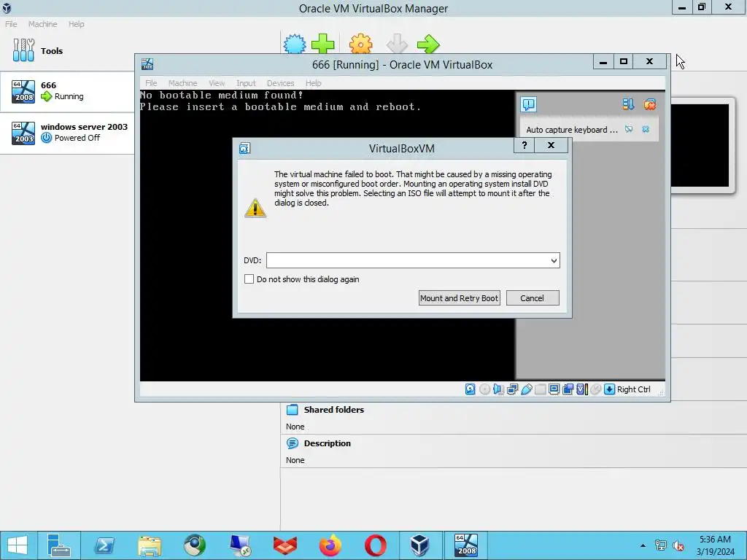The width and height of the screenshot is (747, 560).
Task: Click the display status icon in VM statusbar
Action: [554, 389]
